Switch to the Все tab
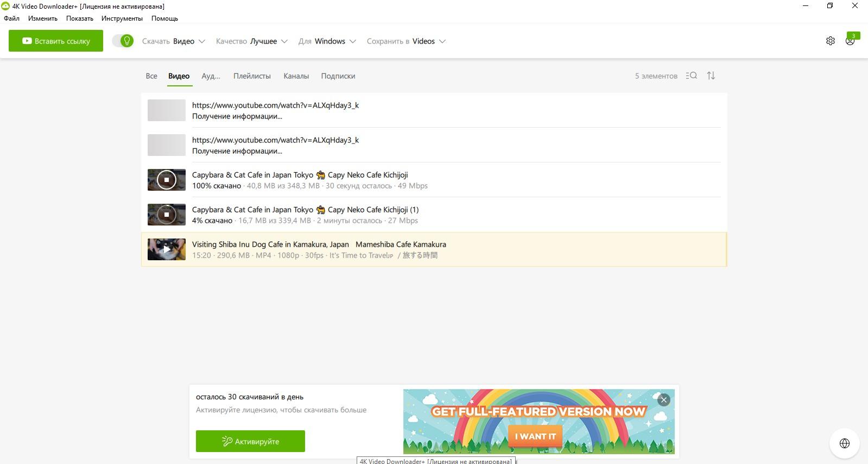This screenshot has width=868, height=464. coord(151,76)
